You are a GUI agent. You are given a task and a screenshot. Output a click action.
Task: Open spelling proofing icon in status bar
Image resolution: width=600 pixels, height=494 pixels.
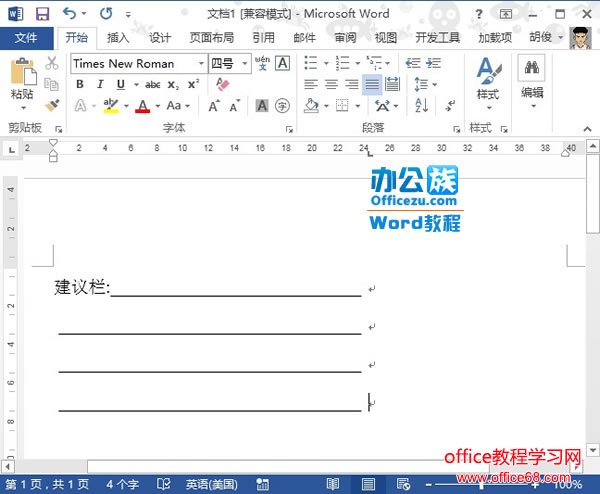click(x=164, y=484)
